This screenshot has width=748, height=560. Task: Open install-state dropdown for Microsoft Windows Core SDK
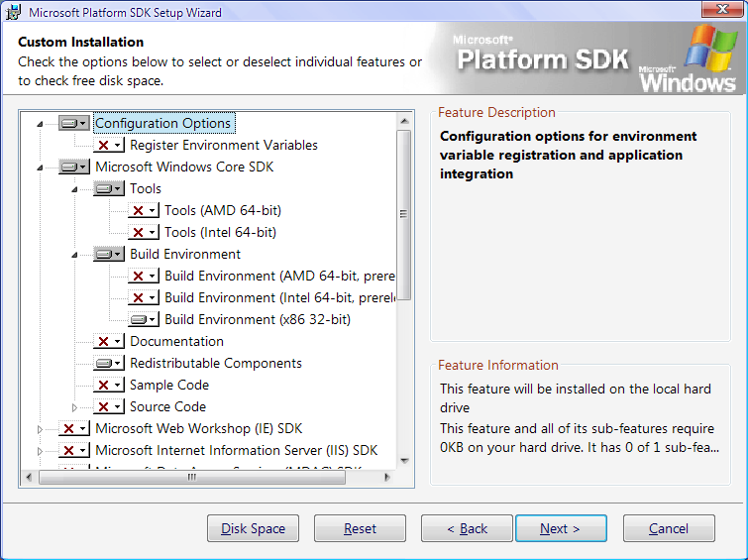[74, 168]
